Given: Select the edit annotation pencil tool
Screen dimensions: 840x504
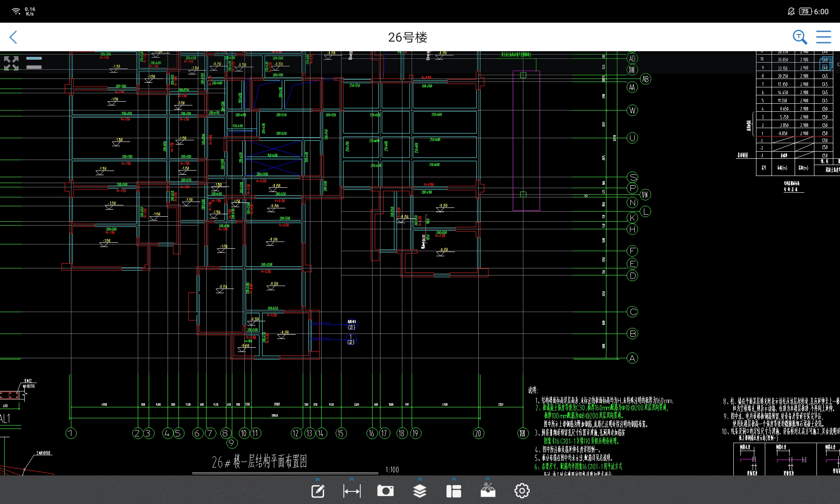Looking at the screenshot, I should [318, 491].
